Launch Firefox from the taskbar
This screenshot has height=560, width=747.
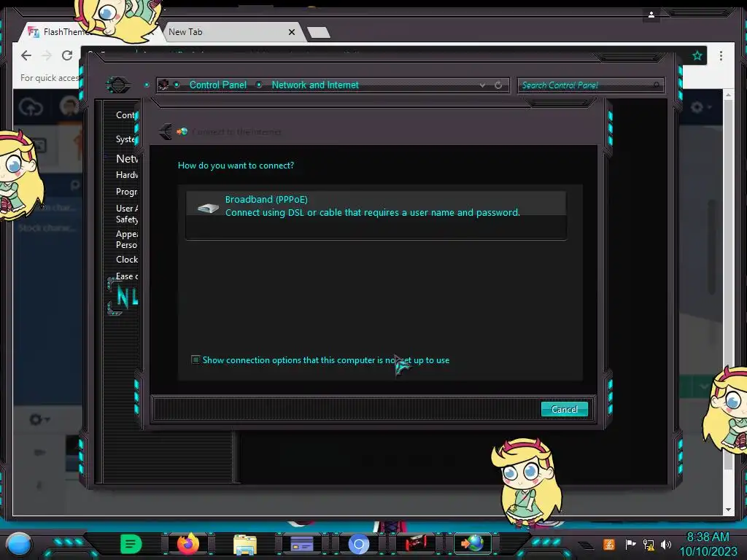187,544
